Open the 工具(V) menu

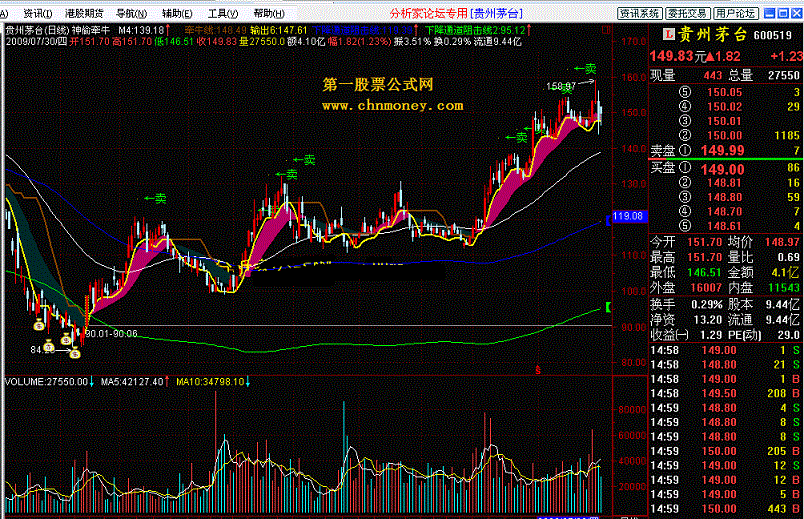coord(223,14)
